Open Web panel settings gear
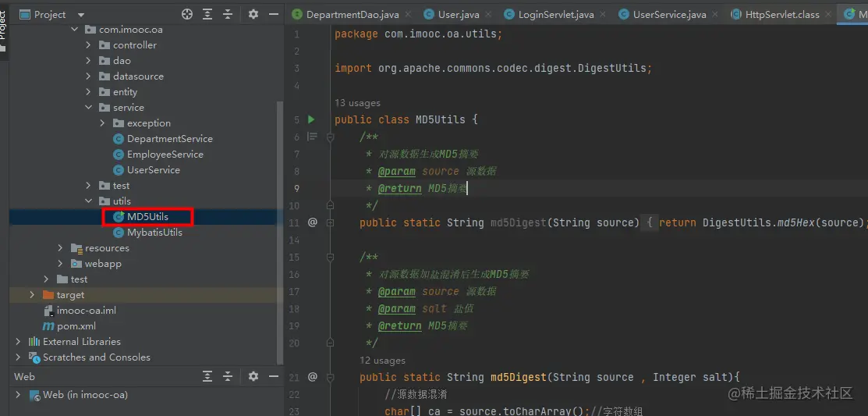Viewport: 868px width, 416px height. click(x=253, y=377)
